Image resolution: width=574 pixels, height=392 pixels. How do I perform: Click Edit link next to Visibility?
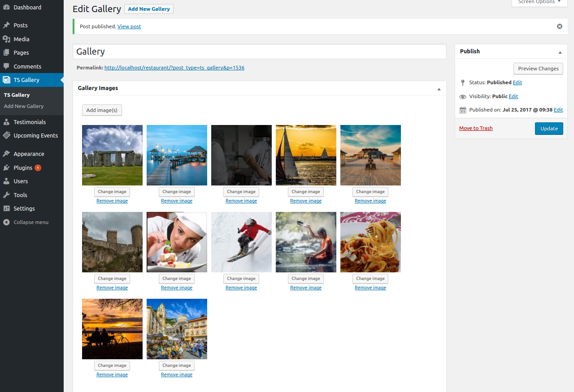[513, 96]
